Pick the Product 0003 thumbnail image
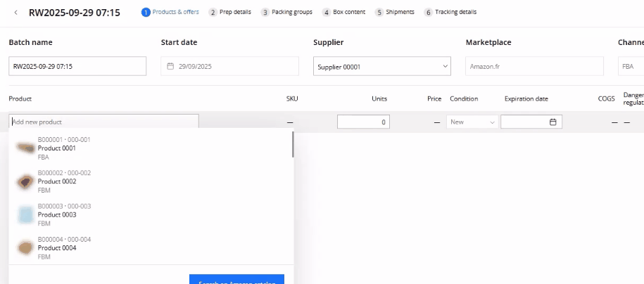 [26, 214]
